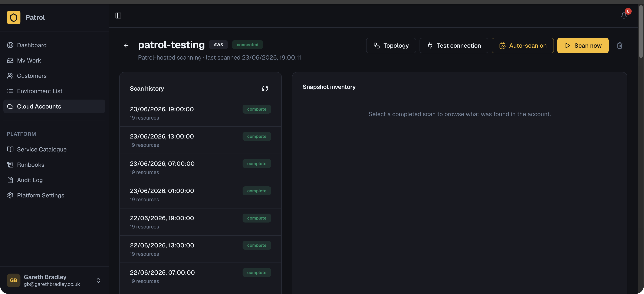Toggle Auto-scan on button
Screen dimensions: 644x294
pos(522,46)
